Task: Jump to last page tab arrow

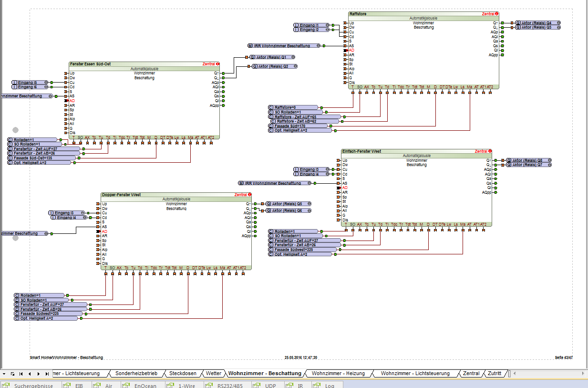Action: 47,373
